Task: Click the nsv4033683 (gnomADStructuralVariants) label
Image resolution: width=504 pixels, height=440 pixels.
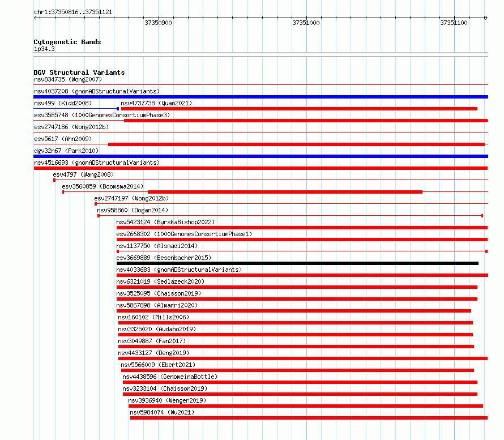Action: point(179,270)
